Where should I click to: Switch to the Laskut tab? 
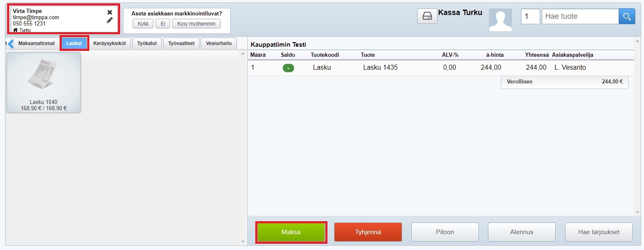pos(74,43)
